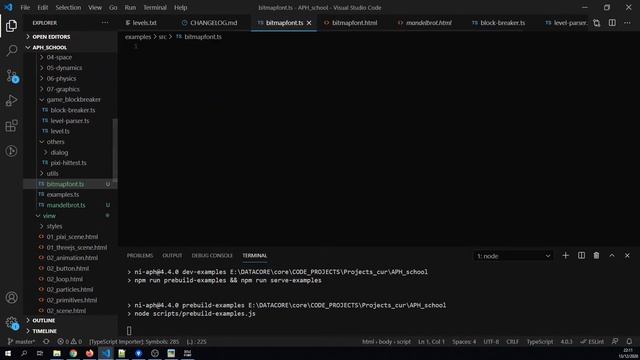This screenshot has height=360, width=640.
Task: Collapse the APH_SCHOOL folder section
Action: pos(70,47)
